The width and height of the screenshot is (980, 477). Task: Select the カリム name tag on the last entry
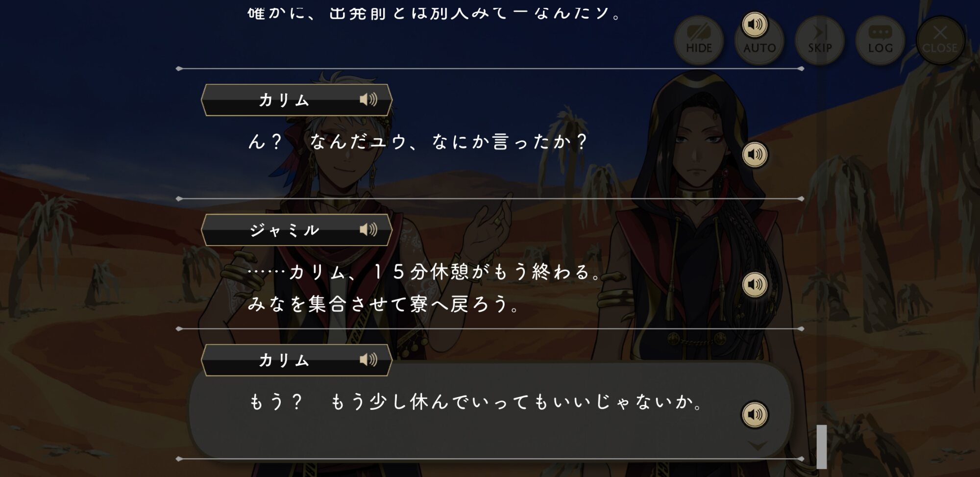296,360
